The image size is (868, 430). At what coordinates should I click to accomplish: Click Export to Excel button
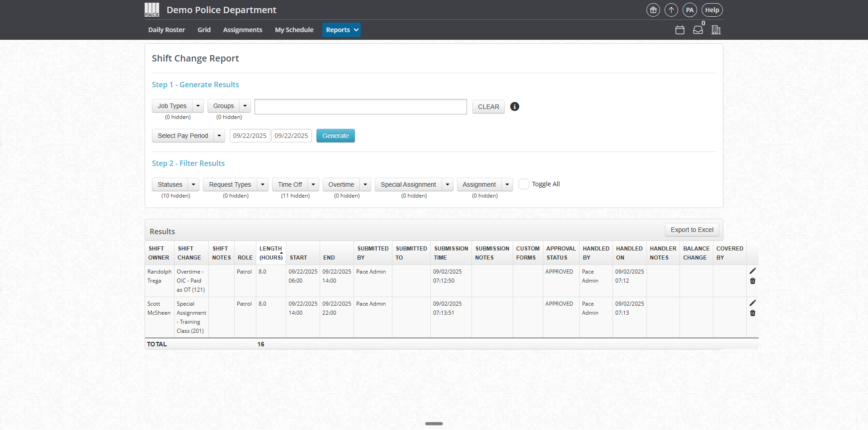692,230
